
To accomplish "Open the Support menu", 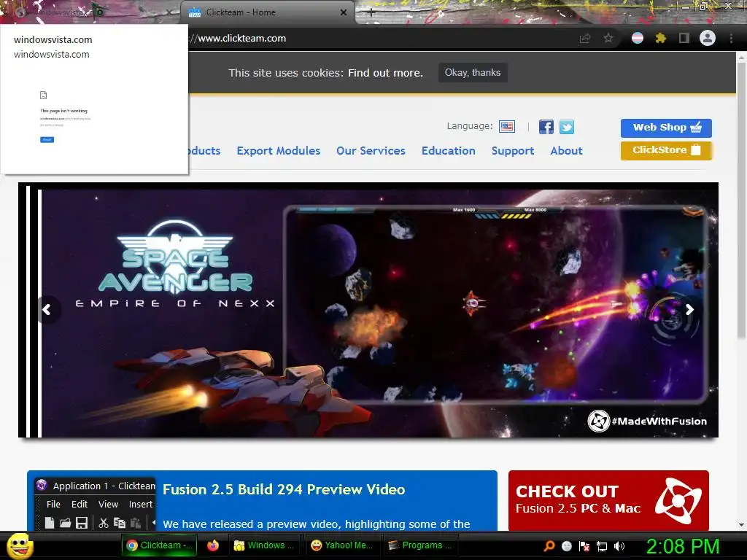I will click(x=513, y=150).
